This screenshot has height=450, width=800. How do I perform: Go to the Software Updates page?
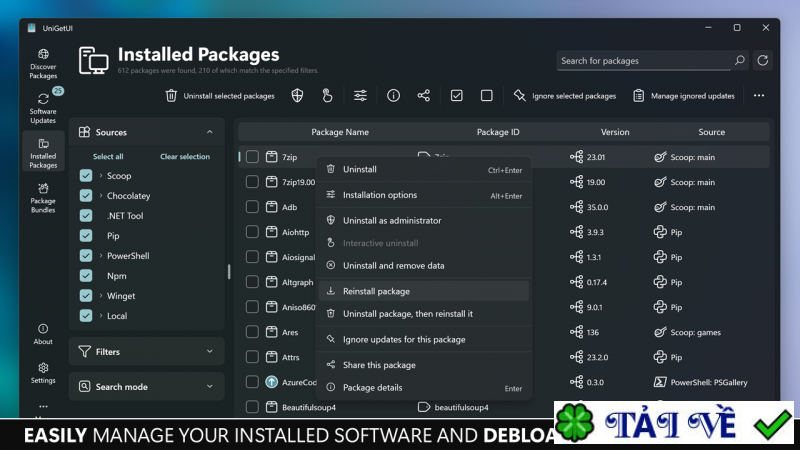tap(43, 108)
